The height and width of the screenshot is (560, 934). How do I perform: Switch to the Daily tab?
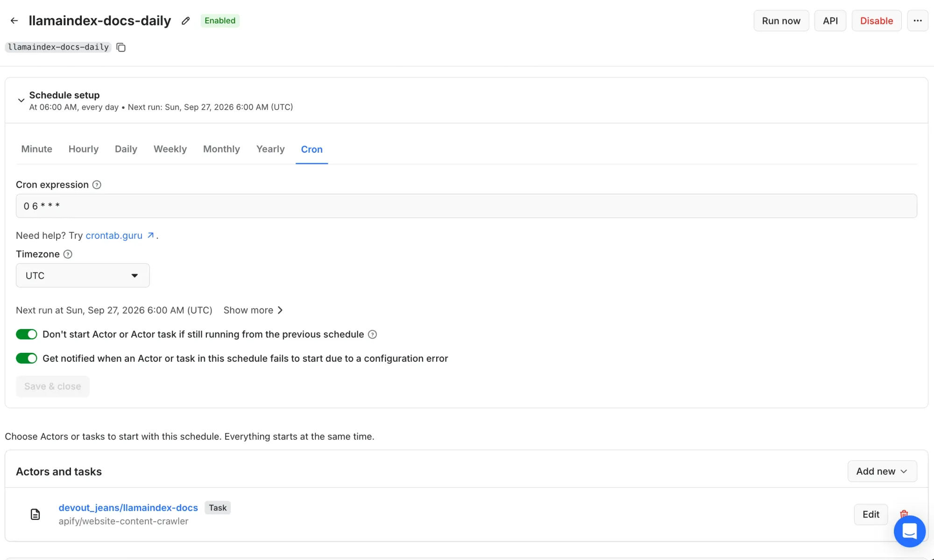[126, 149]
